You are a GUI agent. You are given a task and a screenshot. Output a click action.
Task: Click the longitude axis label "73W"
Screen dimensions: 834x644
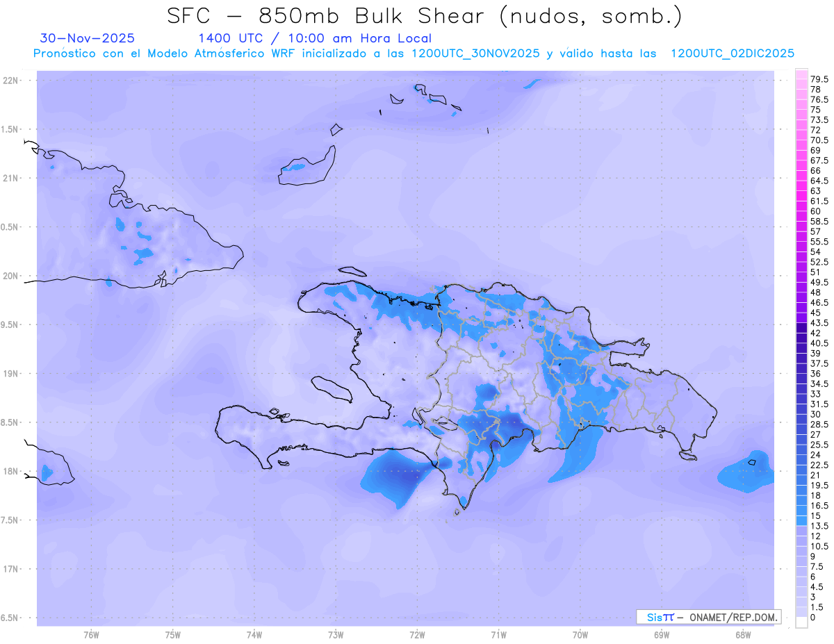pos(336,634)
